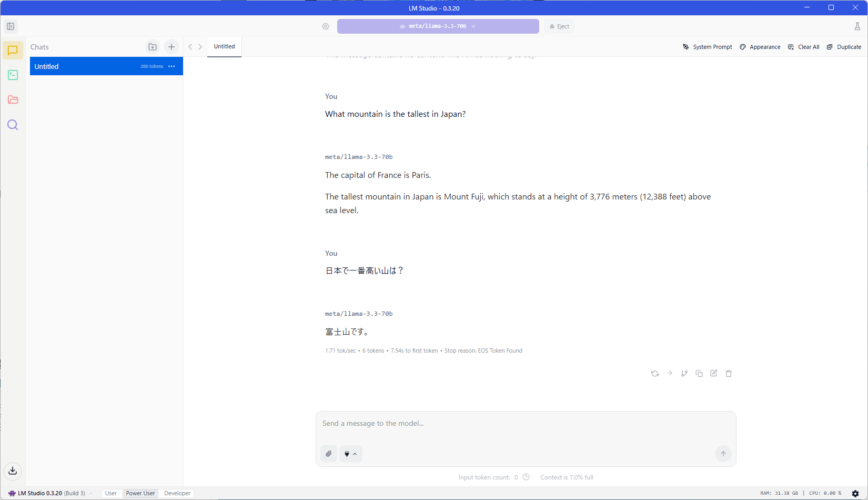
Task: Open the Developer sidebar icon
Action: (x=13, y=75)
